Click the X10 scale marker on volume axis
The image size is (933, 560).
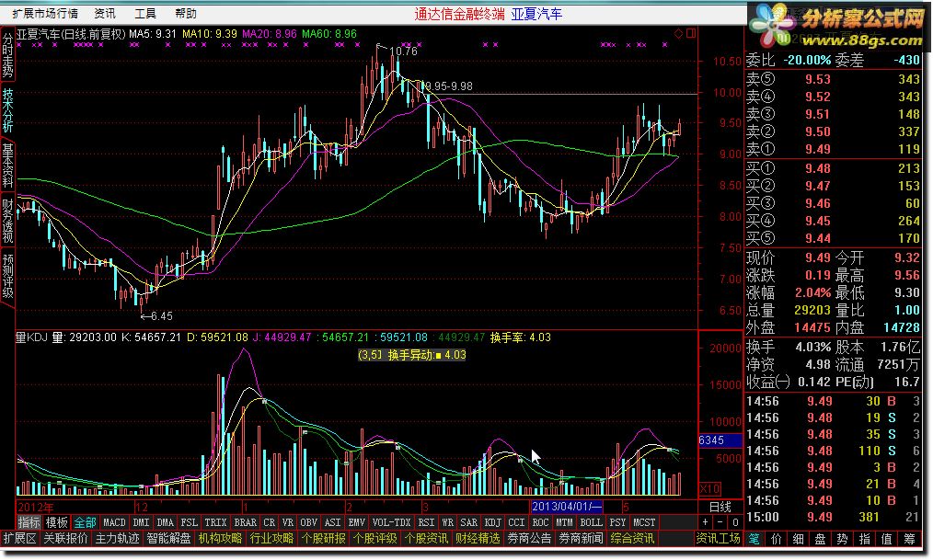coord(709,489)
